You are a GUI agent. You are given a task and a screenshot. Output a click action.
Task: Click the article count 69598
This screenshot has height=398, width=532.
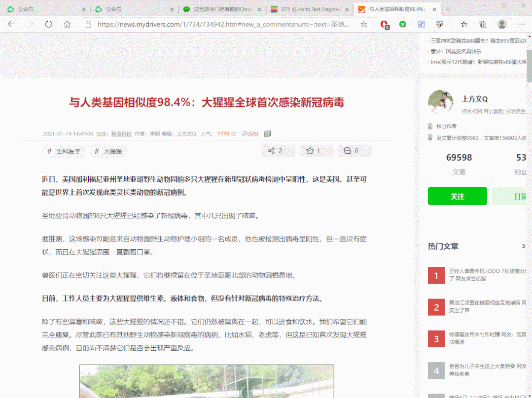click(459, 158)
